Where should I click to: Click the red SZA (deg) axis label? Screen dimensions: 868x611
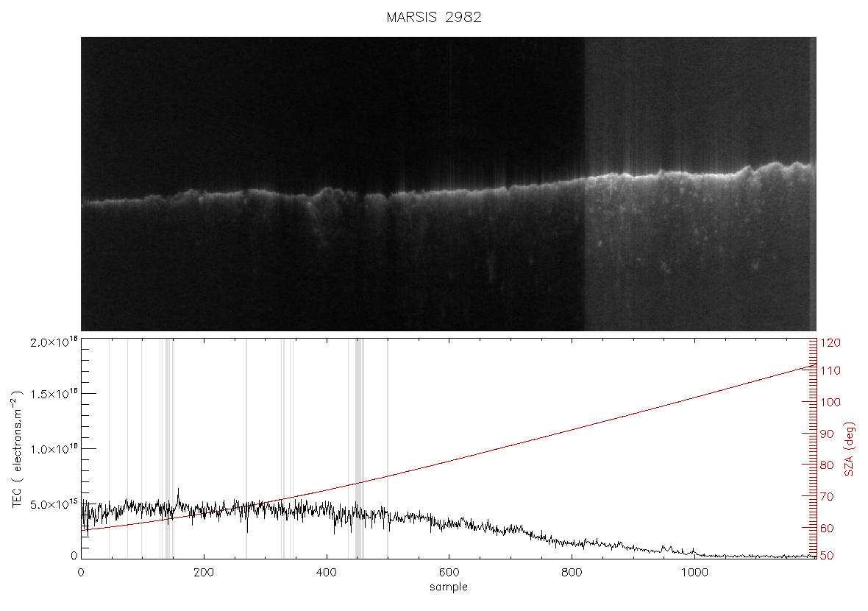849,449
